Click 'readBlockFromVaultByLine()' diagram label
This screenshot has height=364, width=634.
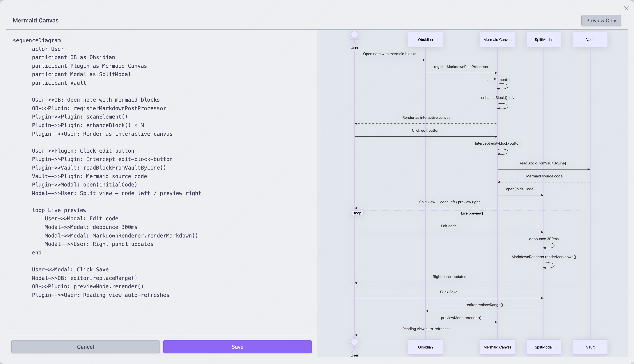click(544, 163)
